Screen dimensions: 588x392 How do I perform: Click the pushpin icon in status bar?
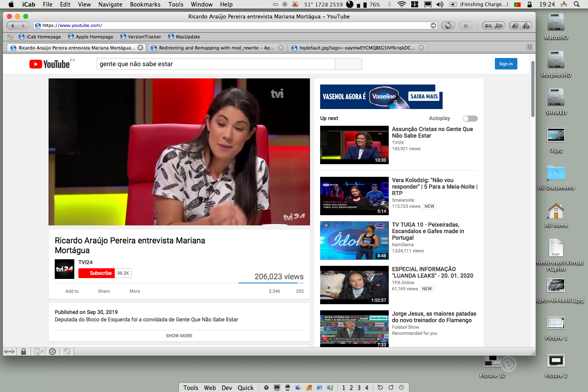[67, 351]
